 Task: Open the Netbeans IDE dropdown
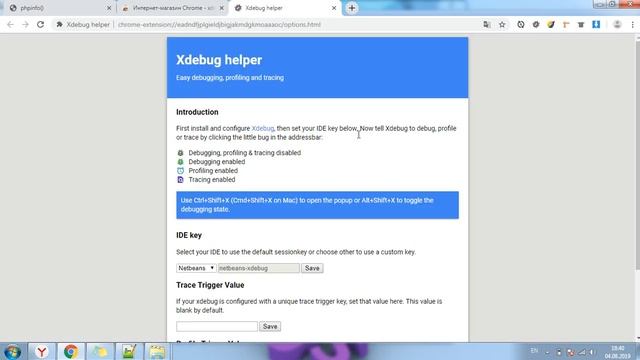click(196, 268)
